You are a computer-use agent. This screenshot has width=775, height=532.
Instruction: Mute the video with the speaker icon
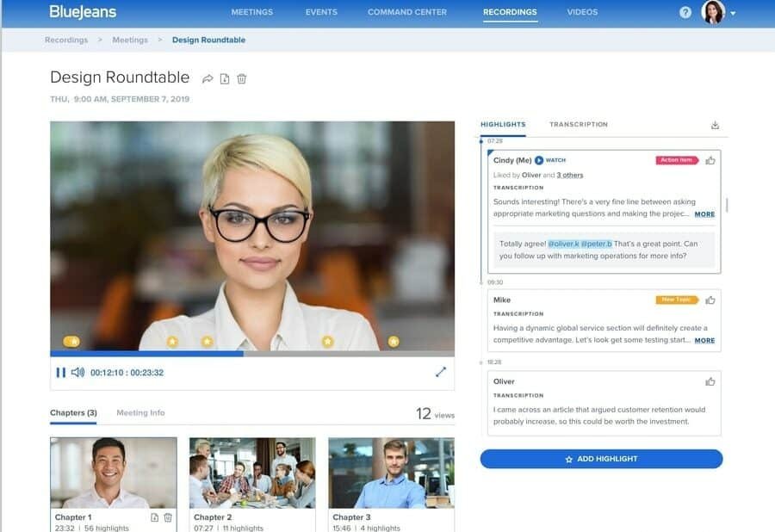(x=77, y=373)
